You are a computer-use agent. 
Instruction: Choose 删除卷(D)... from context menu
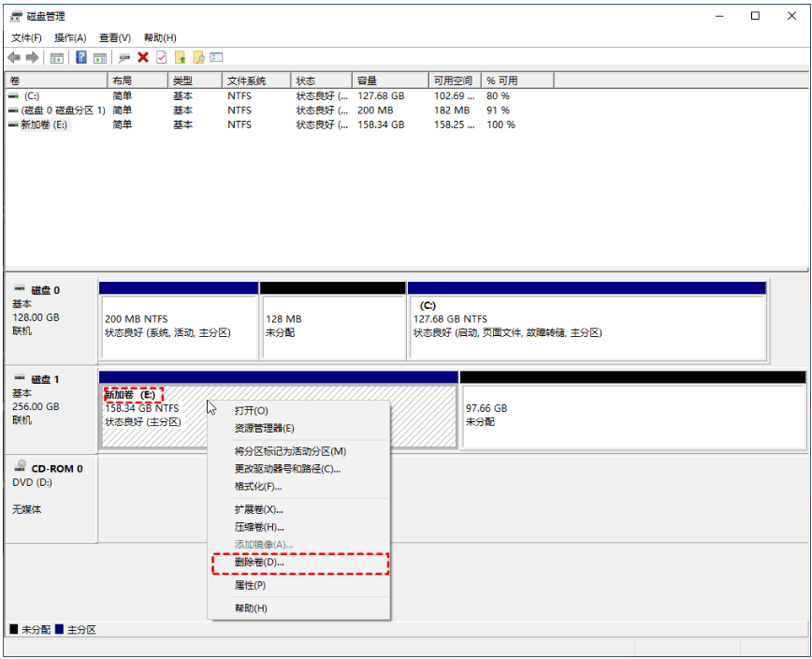tap(259, 563)
